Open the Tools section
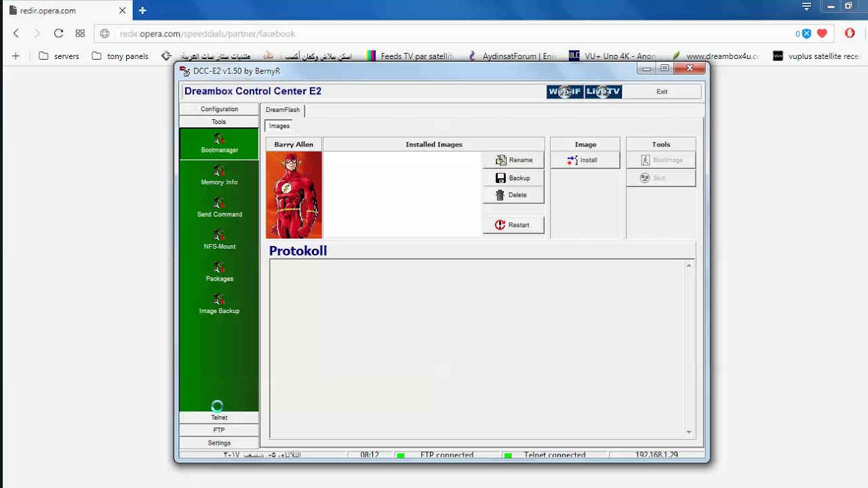868x488 pixels. 219,122
